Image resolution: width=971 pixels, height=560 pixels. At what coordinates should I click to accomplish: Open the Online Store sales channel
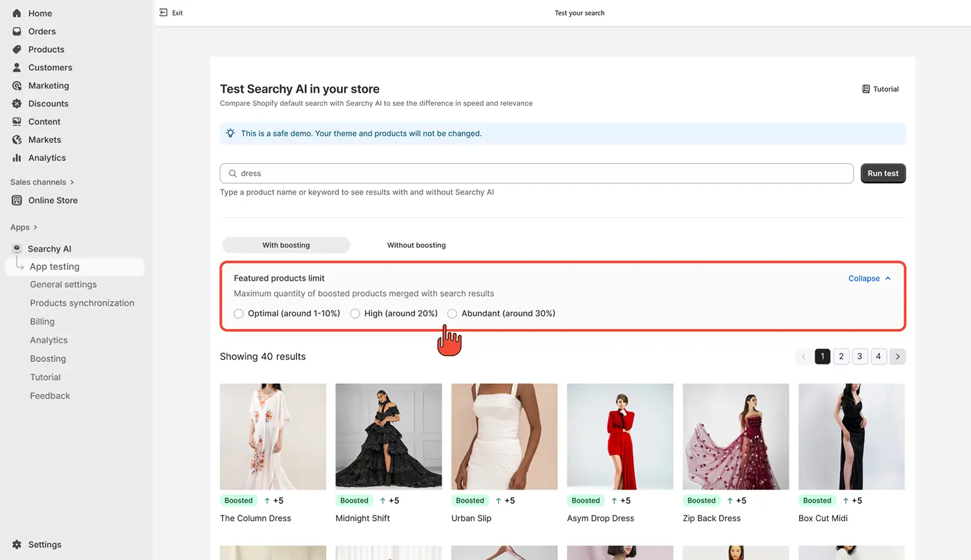[x=52, y=200]
